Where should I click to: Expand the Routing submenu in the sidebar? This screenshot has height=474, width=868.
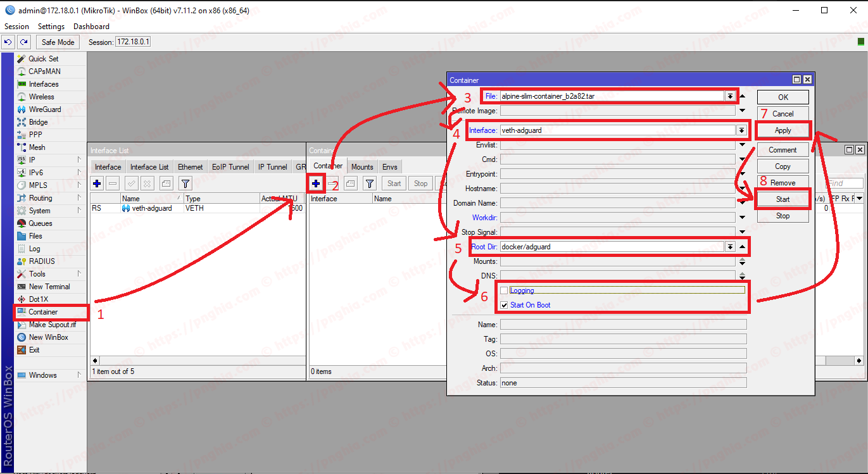click(79, 198)
